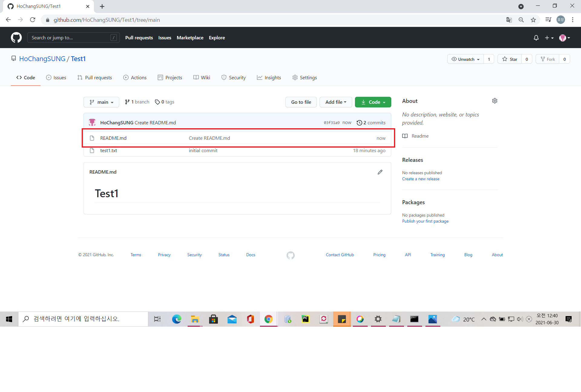Click the Go to file button
Viewport: 581px width, 392px height.
coord(301,102)
